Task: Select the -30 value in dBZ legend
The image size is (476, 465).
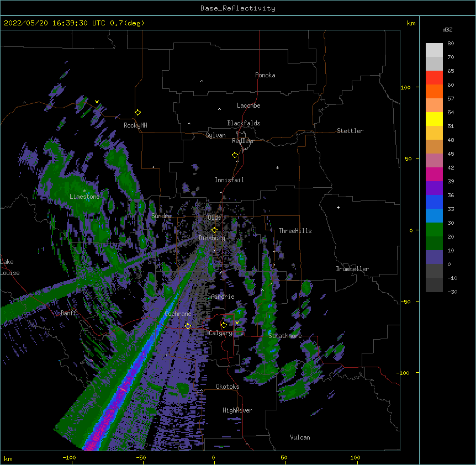Action: tap(452, 292)
